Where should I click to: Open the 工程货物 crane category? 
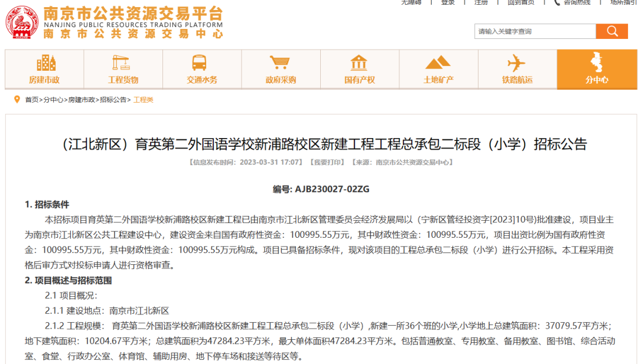(x=123, y=69)
